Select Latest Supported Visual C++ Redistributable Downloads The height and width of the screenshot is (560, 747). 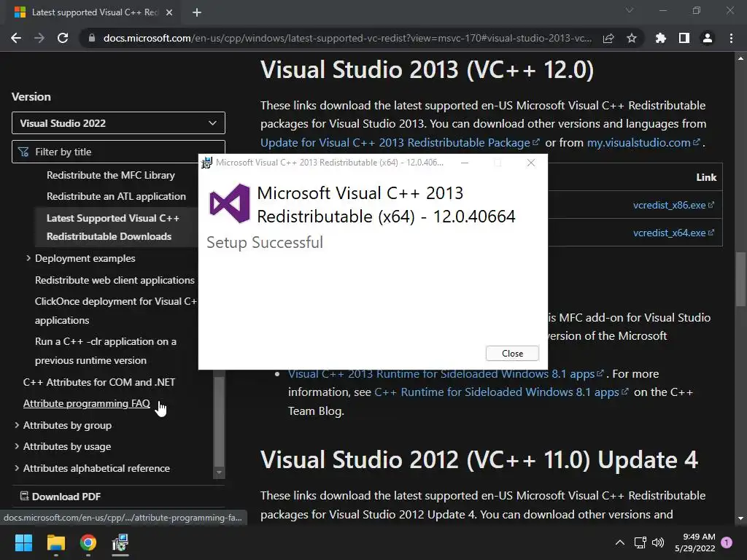click(113, 227)
